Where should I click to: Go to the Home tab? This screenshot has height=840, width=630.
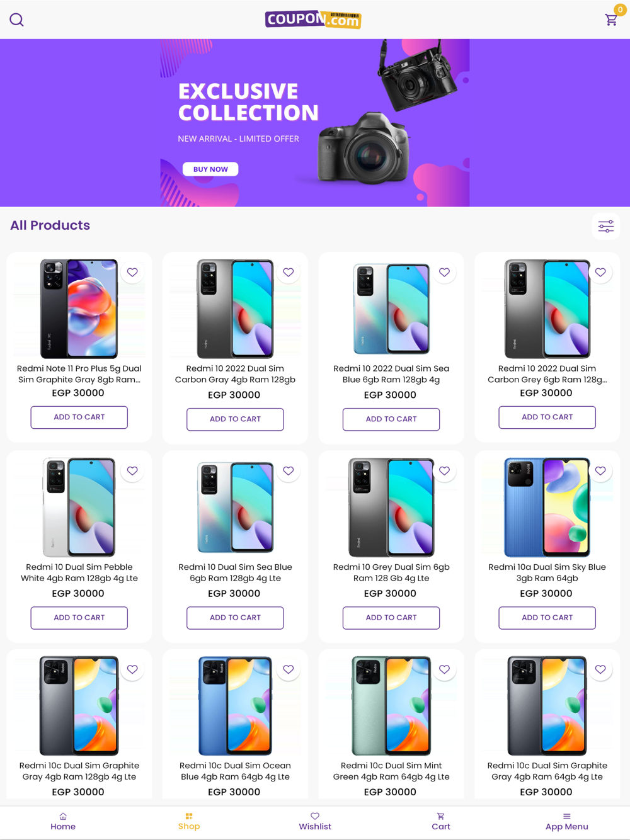pos(63,822)
